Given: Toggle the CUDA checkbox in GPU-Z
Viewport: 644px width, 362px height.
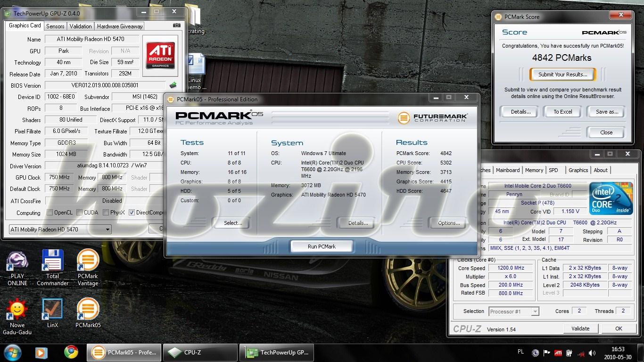Looking at the screenshot, I should [x=79, y=213].
